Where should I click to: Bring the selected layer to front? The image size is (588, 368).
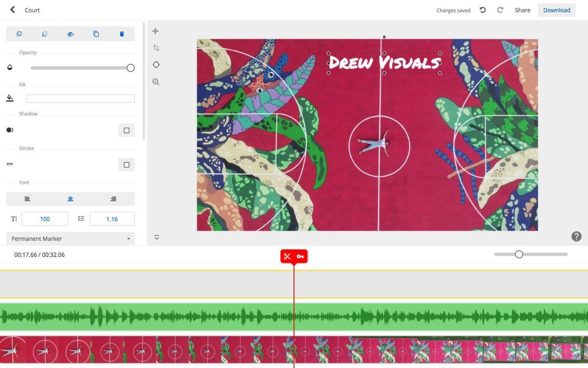coord(19,34)
